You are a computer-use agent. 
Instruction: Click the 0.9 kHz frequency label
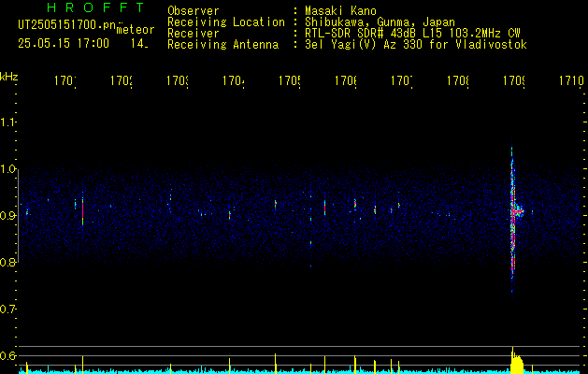click(x=7, y=216)
